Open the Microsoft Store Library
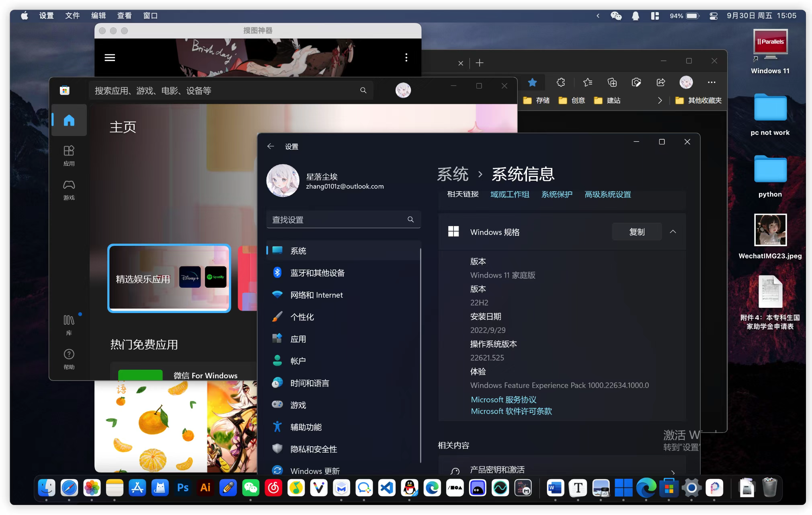Viewport: 812px width, 515px height. [69, 324]
